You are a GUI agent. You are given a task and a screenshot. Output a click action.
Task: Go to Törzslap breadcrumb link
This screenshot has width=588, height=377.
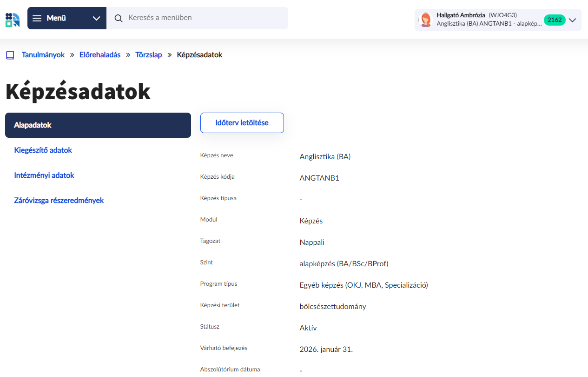149,55
